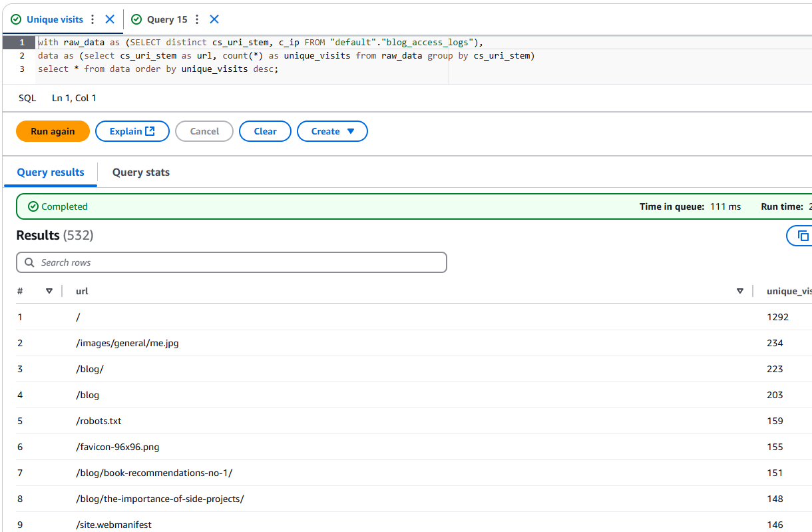The width and height of the screenshot is (812, 532).
Task: Click the magnifier icon in search rows
Action: 29,262
